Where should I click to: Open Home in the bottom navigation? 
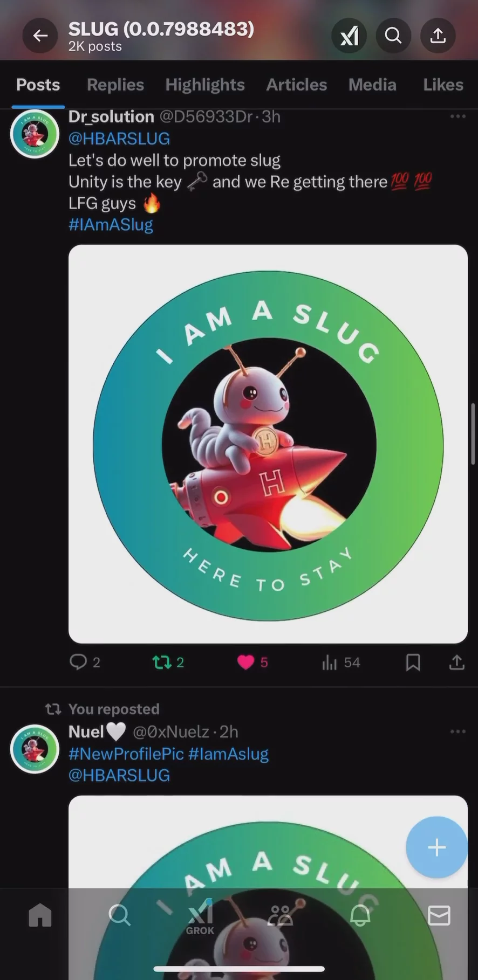click(40, 915)
